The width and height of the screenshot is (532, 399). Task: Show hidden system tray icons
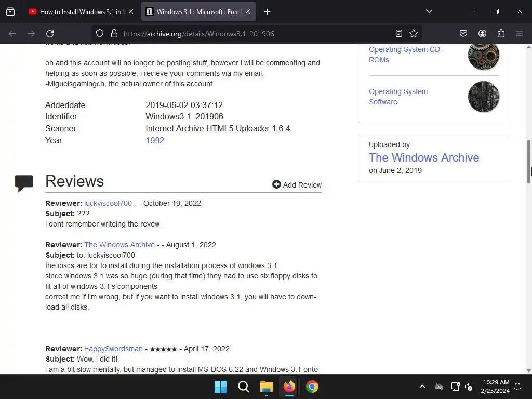click(422, 387)
